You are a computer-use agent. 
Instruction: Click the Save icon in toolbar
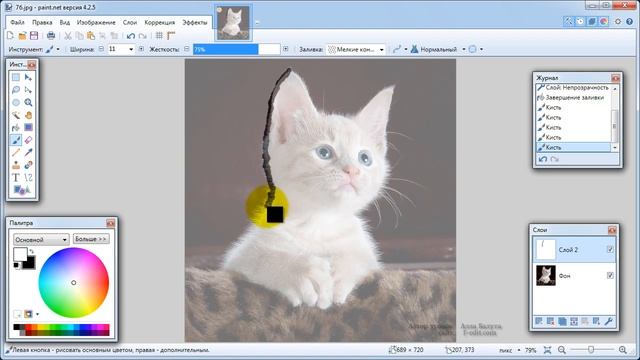tap(34, 36)
